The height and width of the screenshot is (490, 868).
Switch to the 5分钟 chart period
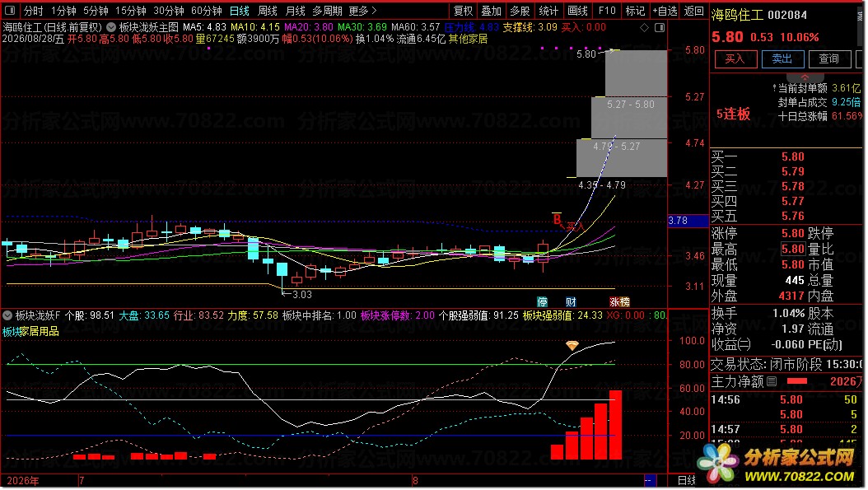click(x=96, y=11)
